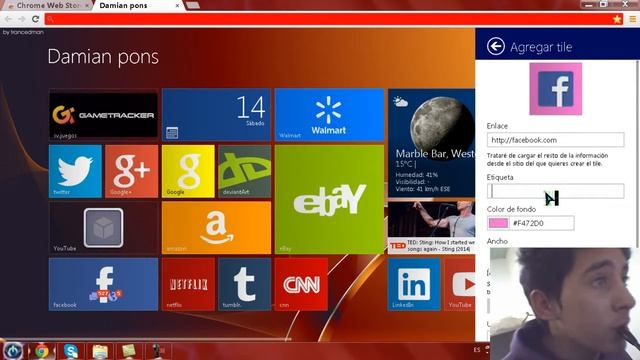Click the #F472D0 color code field
Viewport: 640px width, 360px height.
[x=542, y=223]
